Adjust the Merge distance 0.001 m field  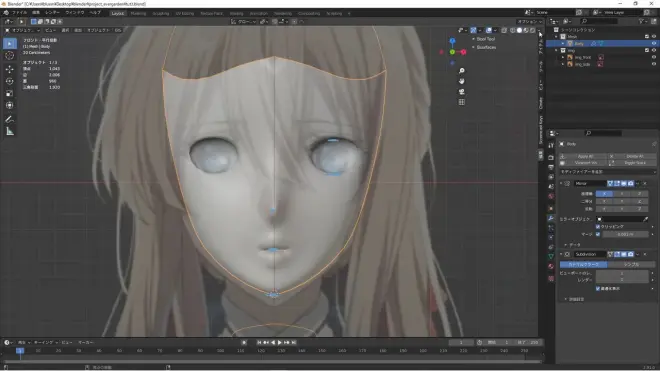(625, 234)
